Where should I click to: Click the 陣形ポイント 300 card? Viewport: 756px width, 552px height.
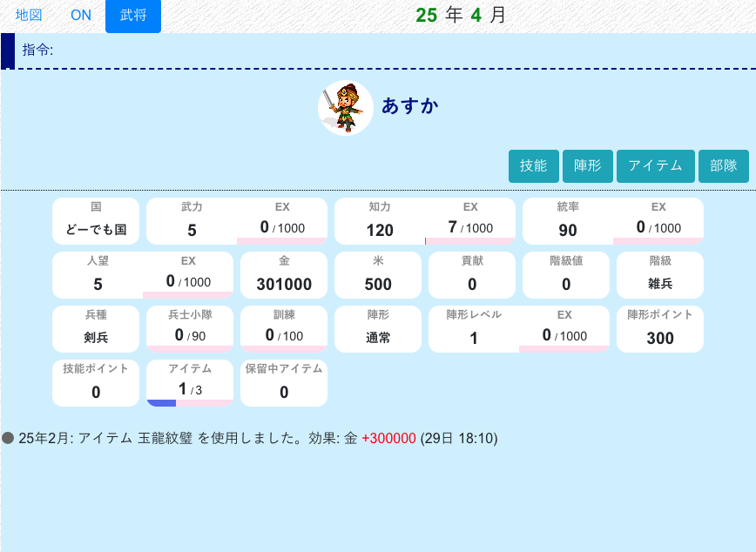click(660, 329)
